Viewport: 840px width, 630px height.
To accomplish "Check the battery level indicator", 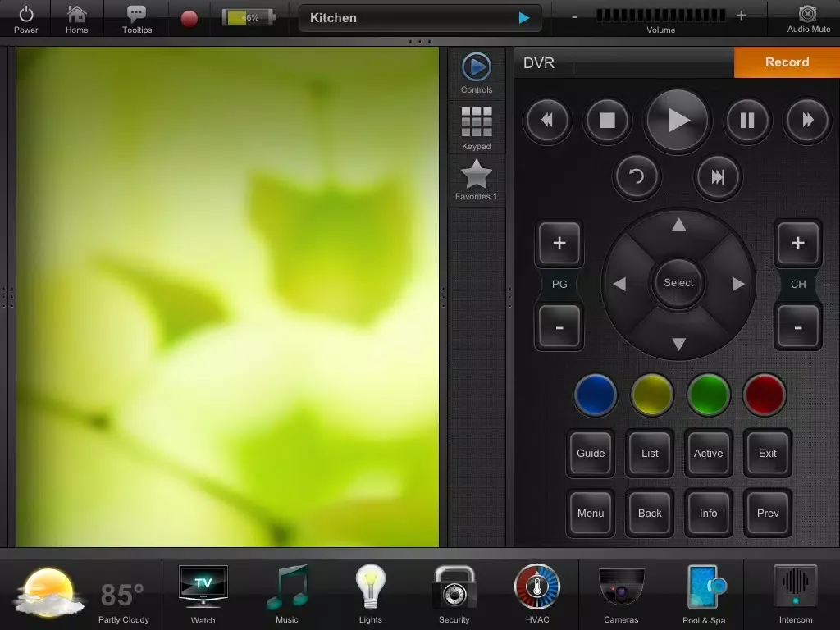I will point(249,18).
